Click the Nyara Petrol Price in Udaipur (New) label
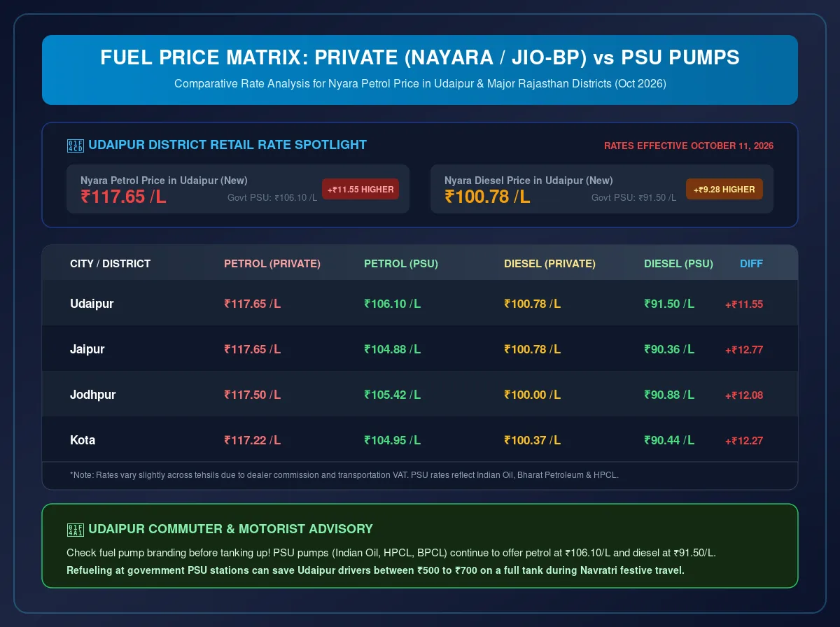Screen dimensions: 840x627 coord(164,180)
